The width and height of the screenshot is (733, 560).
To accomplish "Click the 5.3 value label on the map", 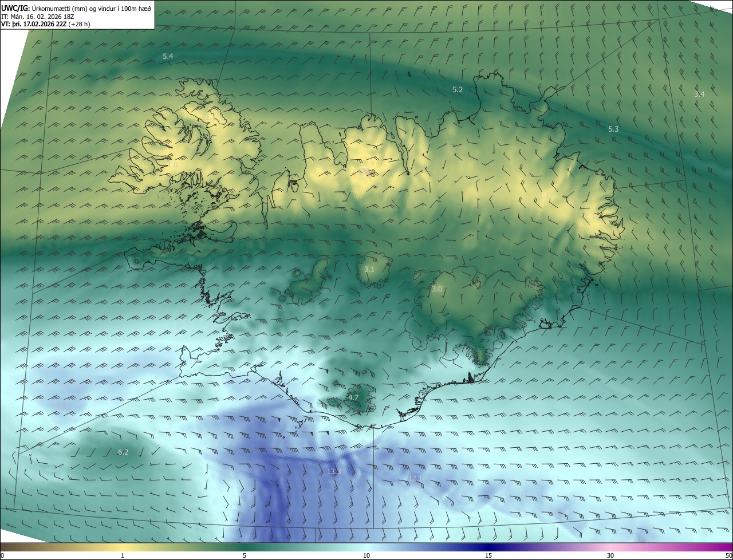I will coord(613,129).
